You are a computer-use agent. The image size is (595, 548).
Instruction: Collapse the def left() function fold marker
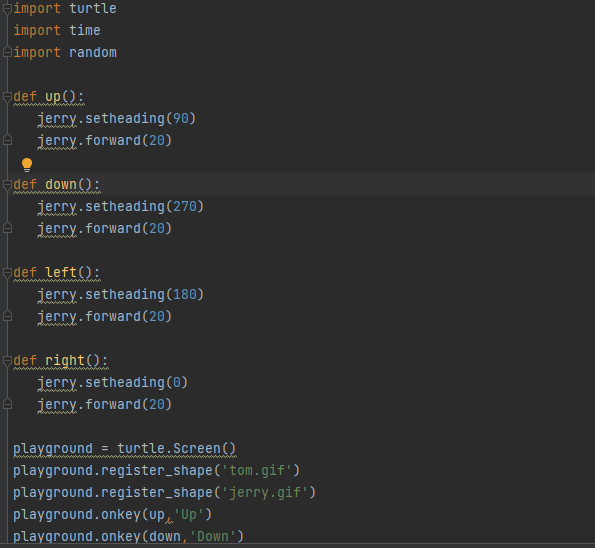click(7, 273)
